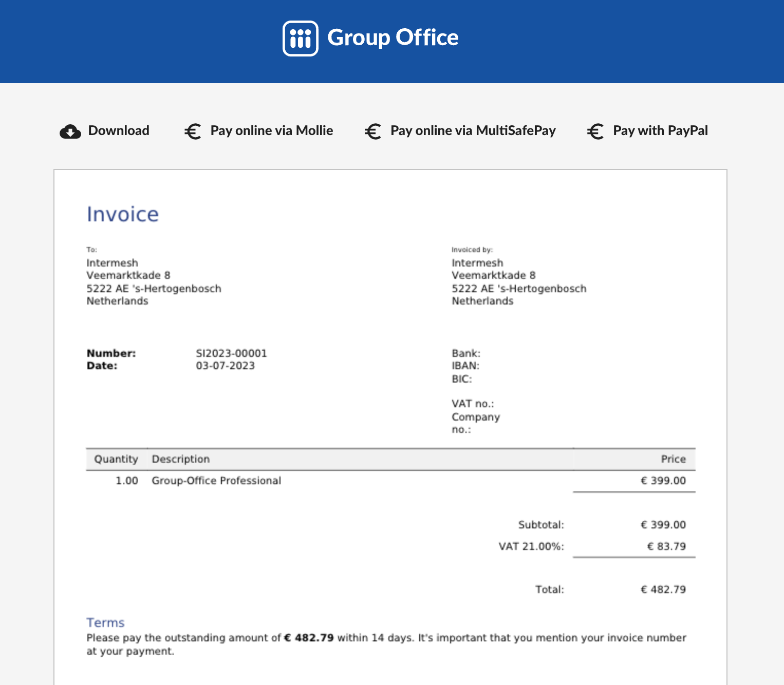This screenshot has width=784, height=685.
Task: Download the invoice via the Download label
Action: (119, 130)
